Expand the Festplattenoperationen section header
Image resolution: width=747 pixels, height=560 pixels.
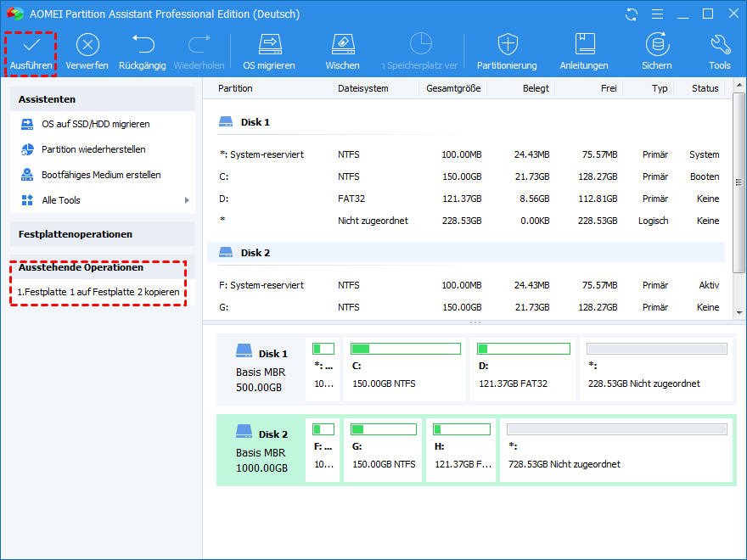coord(103,234)
